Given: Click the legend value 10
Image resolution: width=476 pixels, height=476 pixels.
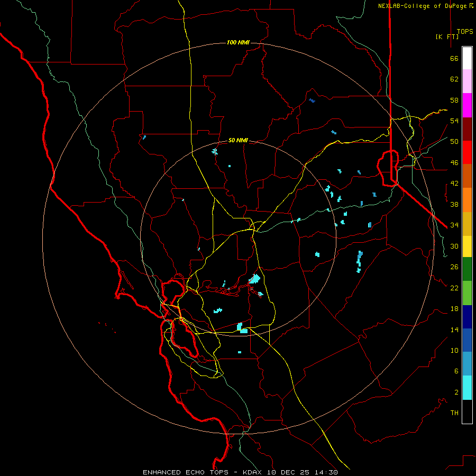Looking at the screenshot, I should (454, 350).
